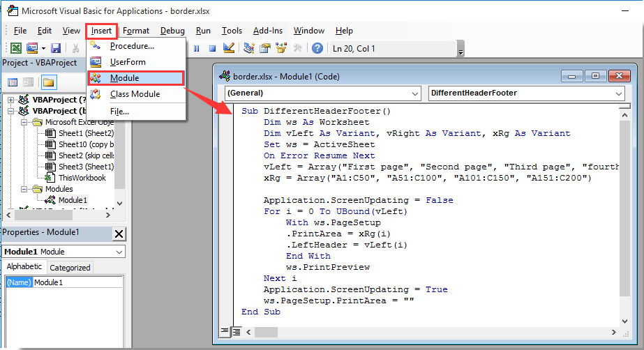This screenshot has width=644, height=350.
Task: Collapse the Modules folder in project tree
Action: [x=24, y=189]
